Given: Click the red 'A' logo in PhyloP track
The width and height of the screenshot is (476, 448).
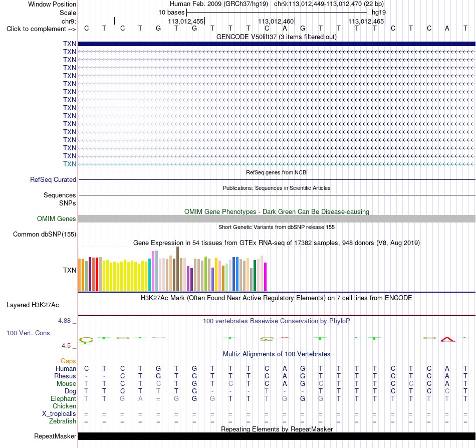Looking at the screenshot, I should [x=447, y=339].
